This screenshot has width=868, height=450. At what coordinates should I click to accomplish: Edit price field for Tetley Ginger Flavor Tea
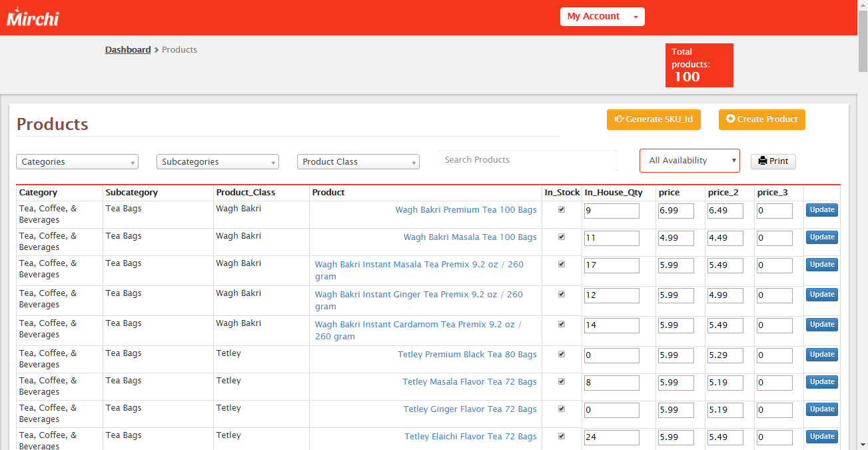[x=676, y=411]
